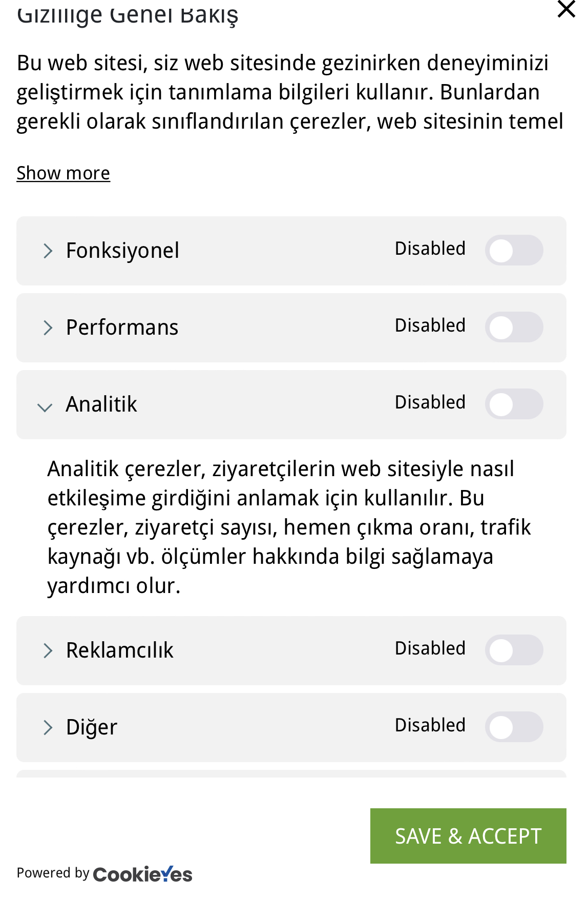Select the Fonksiyonel category label
This screenshot has width=588, height=899.
(122, 251)
